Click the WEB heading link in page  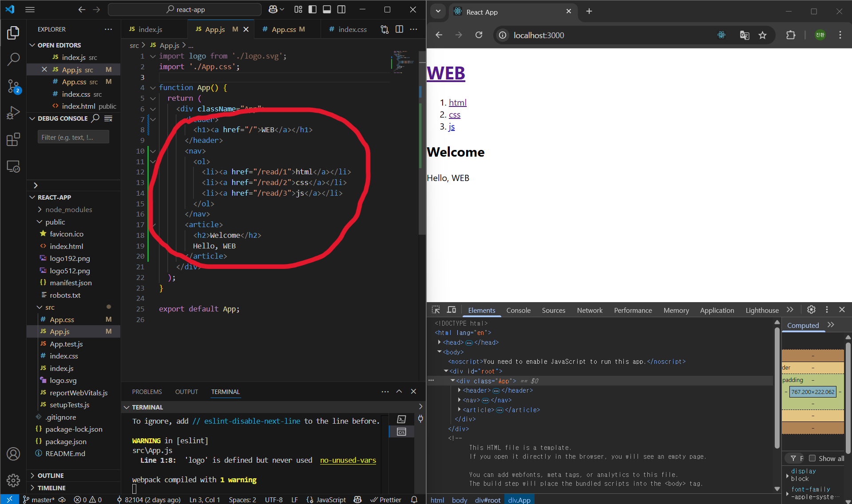click(x=446, y=73)
